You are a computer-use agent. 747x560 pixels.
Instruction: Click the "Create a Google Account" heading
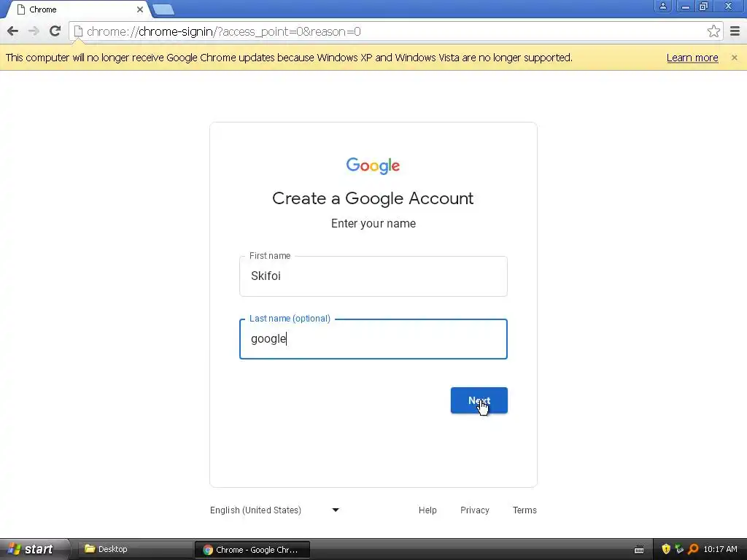click(373, 198)
